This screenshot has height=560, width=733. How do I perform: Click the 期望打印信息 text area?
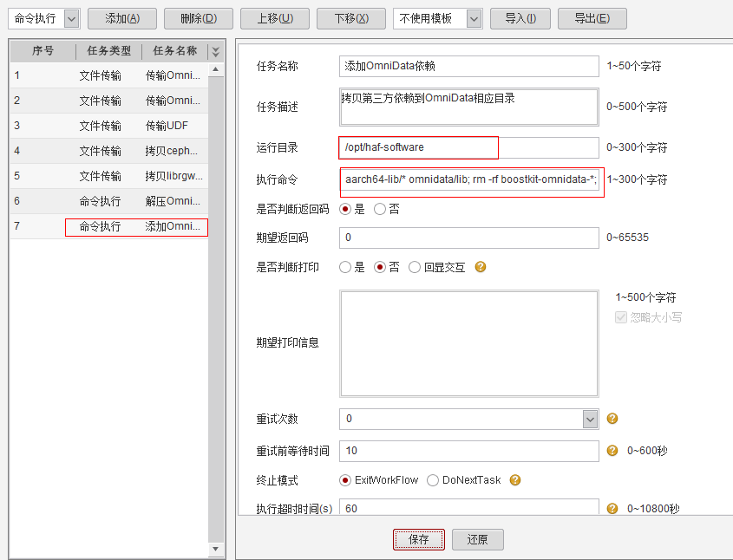tap(469, 344)
